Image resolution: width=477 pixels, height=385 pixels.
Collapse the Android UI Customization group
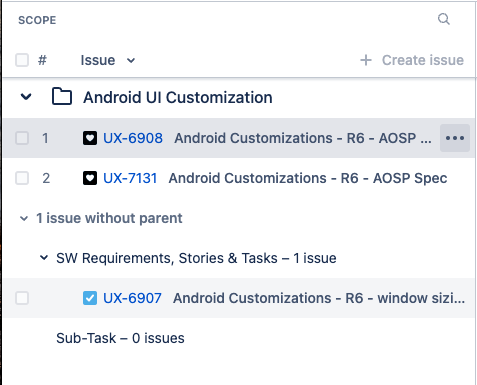26,97
